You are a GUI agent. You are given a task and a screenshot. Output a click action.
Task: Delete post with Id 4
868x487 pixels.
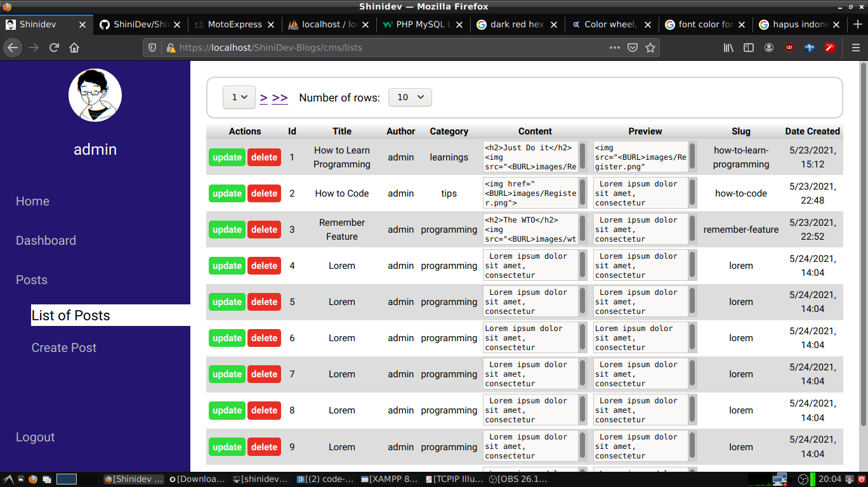click(264, 266)
